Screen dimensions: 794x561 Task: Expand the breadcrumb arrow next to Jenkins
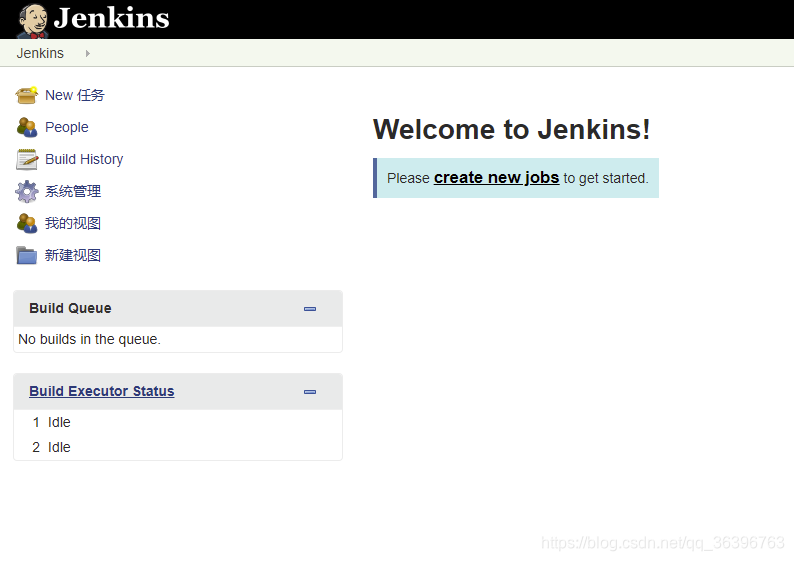(88, 53)
